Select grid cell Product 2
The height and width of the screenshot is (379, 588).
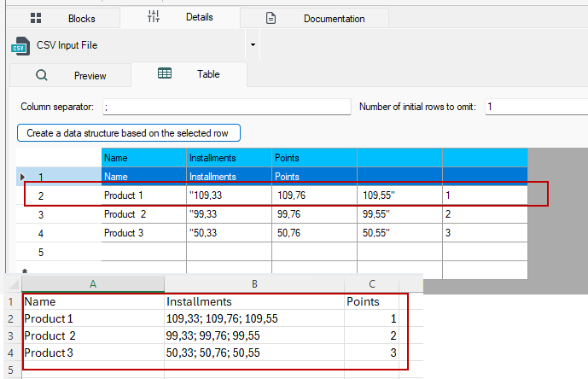pos(144,214)
